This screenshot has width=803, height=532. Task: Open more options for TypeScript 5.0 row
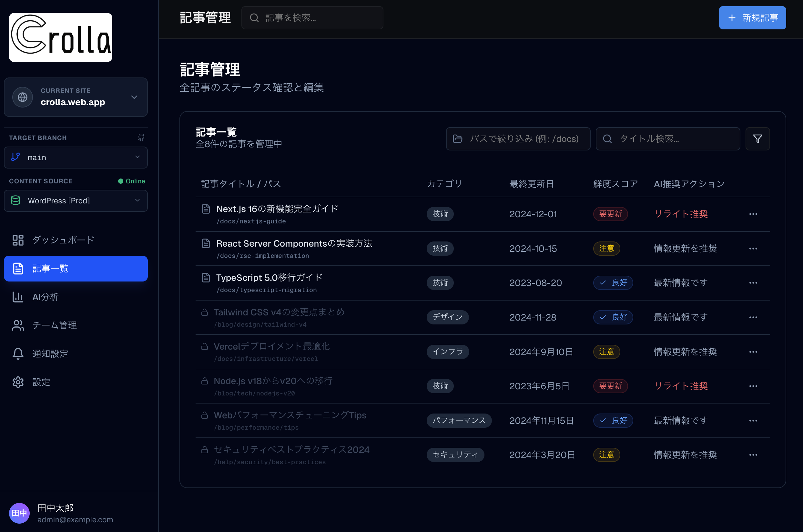tap(753, 283)
